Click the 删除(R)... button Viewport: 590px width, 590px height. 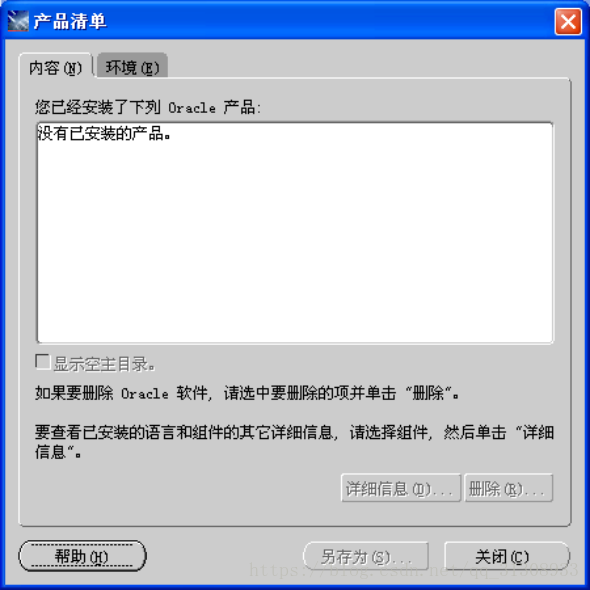[x=508, y=488]
